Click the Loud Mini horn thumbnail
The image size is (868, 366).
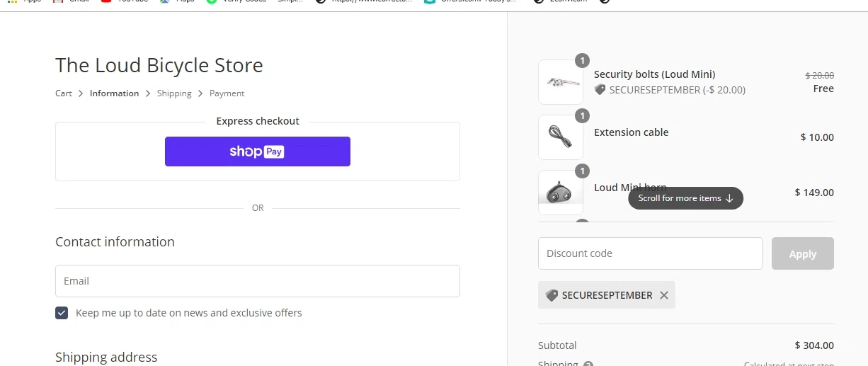click(561, 193)
